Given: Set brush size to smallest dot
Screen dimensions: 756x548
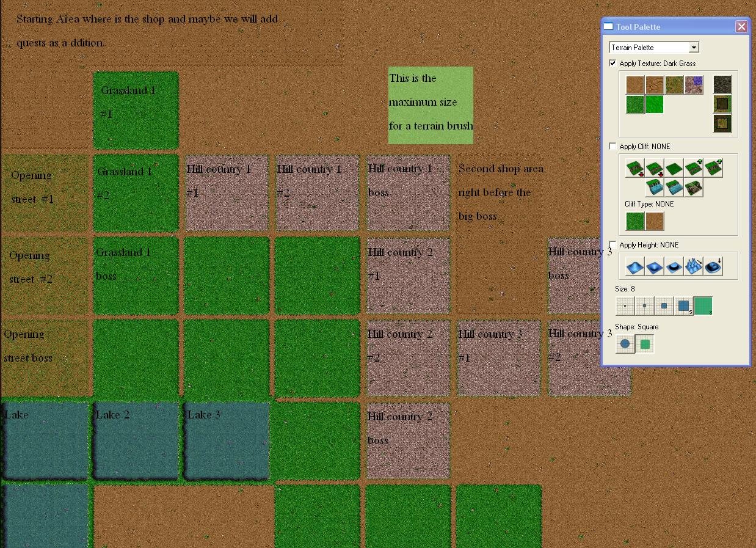Looking at the screenshot, I should [625, 306].
